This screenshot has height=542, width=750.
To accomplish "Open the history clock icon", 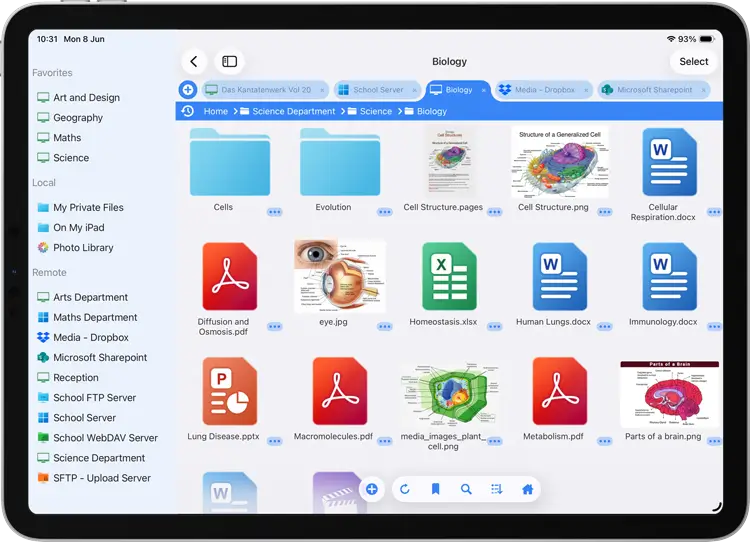I will (188, 111).
